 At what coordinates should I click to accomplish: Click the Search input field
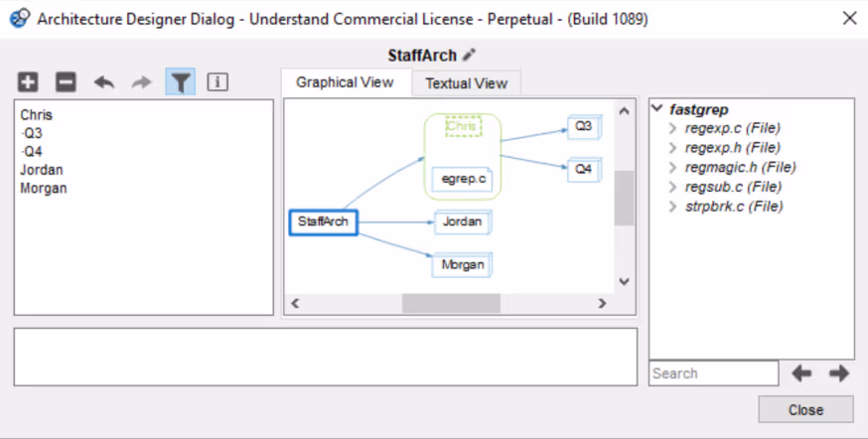point(713,373)
